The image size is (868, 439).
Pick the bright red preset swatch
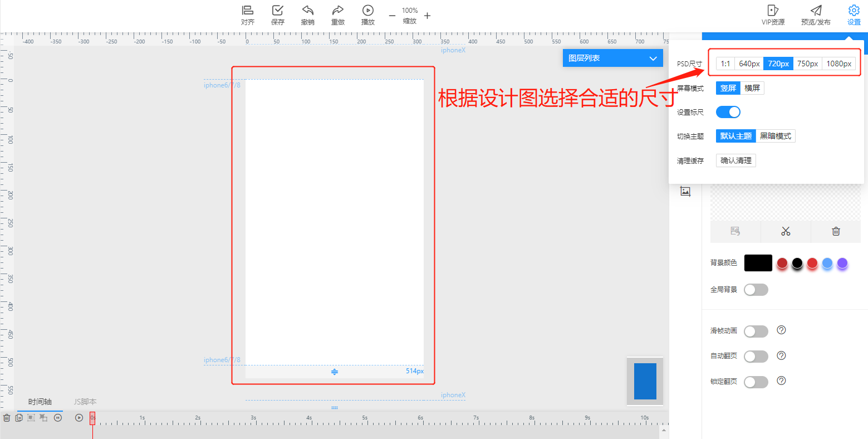[x=812, y=263]
